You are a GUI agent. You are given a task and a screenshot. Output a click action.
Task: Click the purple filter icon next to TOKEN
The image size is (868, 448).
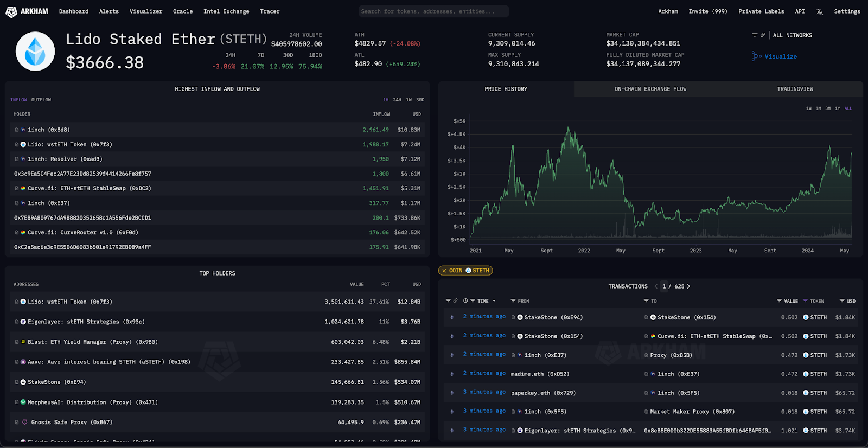pyautogui.click(x=806, y=301)
